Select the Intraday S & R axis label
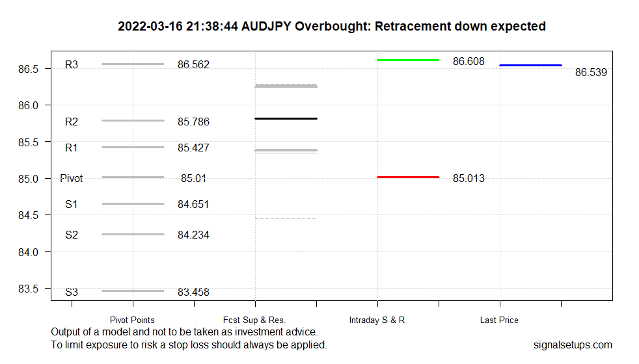This screenshot has width=639, height=364. pyautogui.click(x=377, y=320)
